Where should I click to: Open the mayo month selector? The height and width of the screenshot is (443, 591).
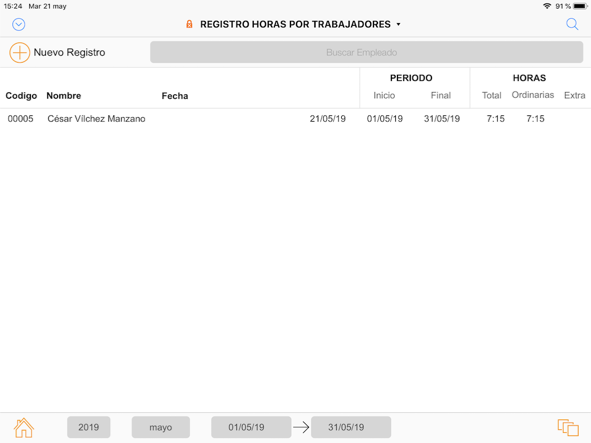[161, 427]
